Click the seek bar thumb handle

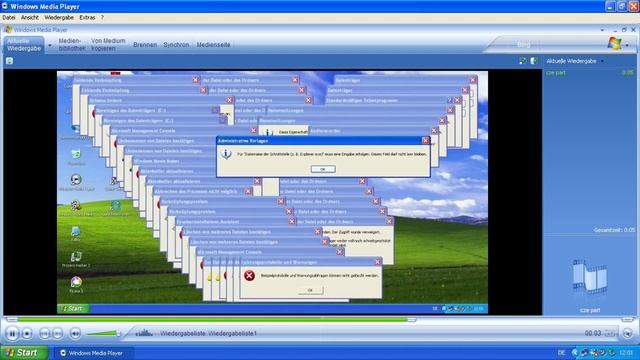pyautogui.click(x=412, y=320)
